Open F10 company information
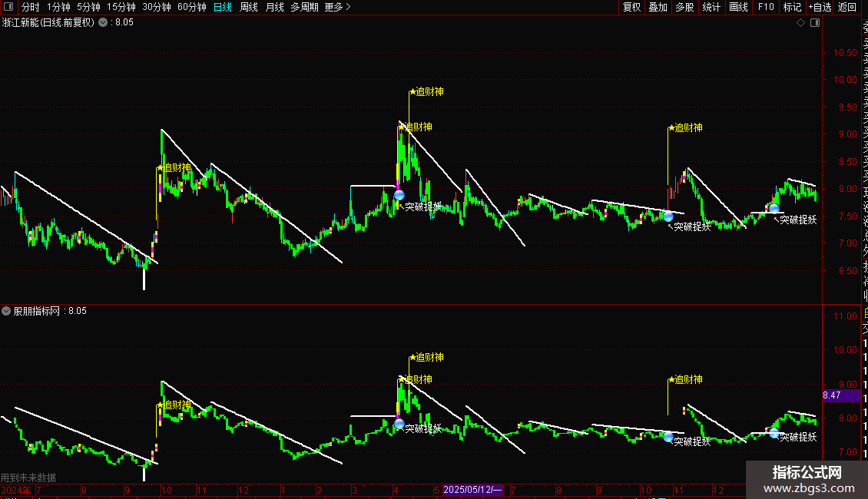Image resolution: width=868 pixels, height=499 pixels. point(766,7)
